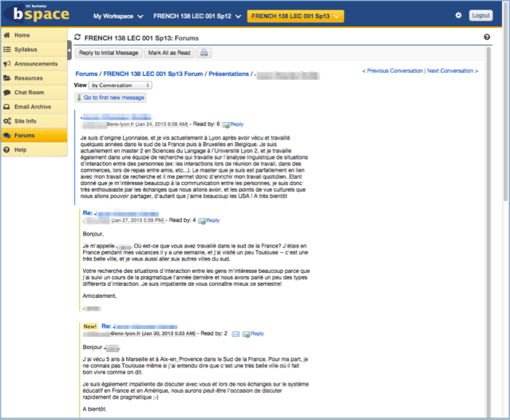This screenshot has height=420, width=510.
Task: Click the forums refresh icon
Action: [x=77, y=38]
